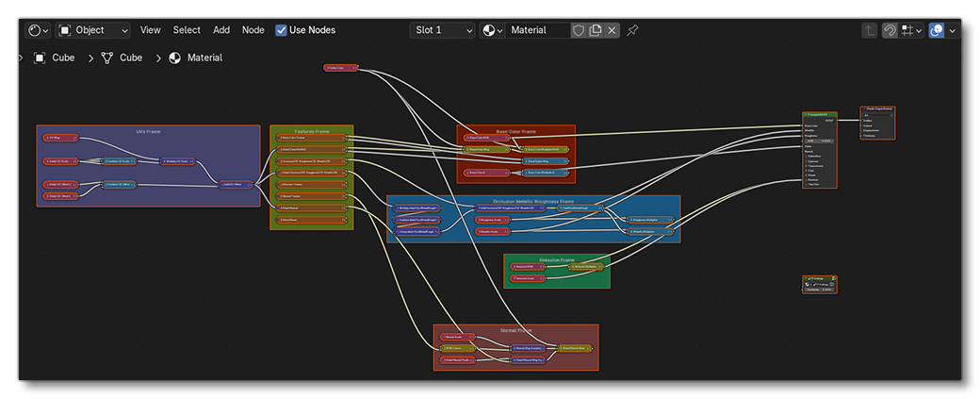980x399 pixels.
Task: Open the Slot 1 dropdown
Action: click(x=442, y=30)
